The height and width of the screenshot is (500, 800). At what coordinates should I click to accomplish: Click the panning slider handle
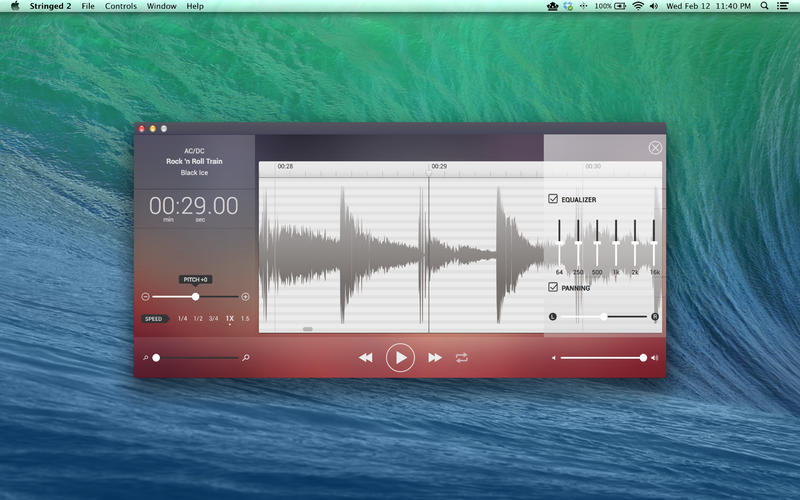click(604, 317)
